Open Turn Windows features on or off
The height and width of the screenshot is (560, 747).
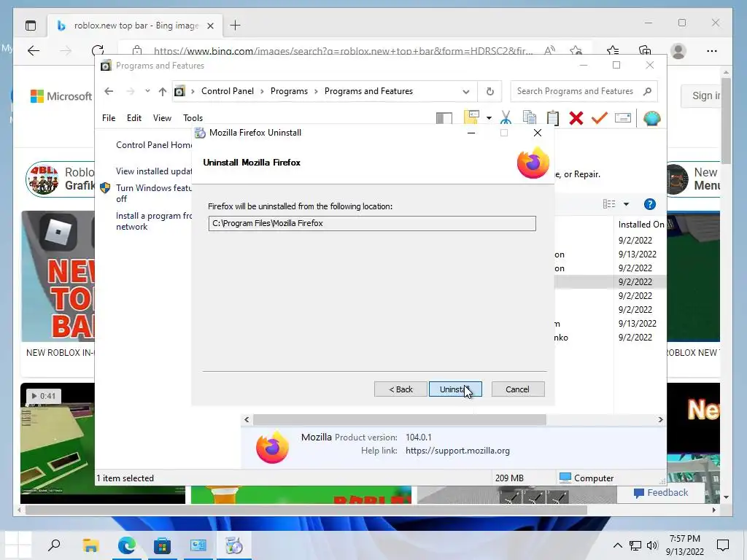pyautogui.click(x=153, y=193)
